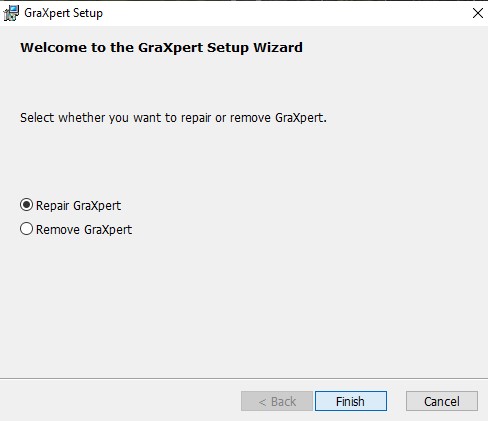The height and width of the screenshot is (421, 488).
Task: Click the separator line above the buttons
Action: tap(244, 378)
